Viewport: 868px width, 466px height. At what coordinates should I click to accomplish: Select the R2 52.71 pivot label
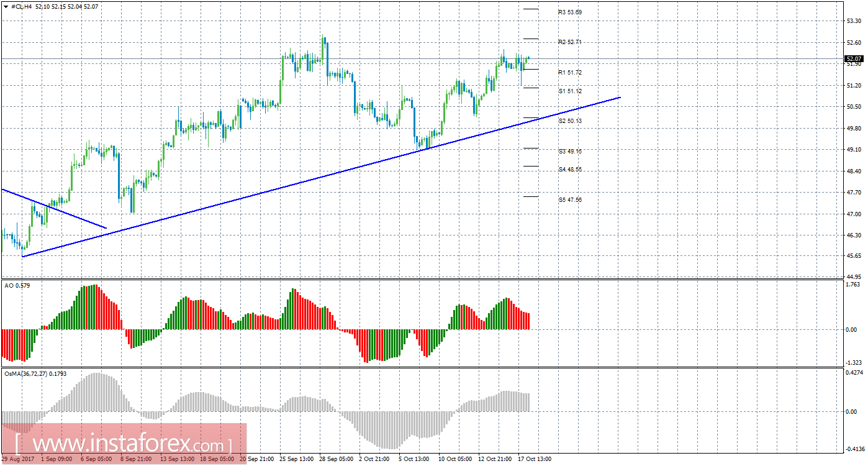(570, 42)
